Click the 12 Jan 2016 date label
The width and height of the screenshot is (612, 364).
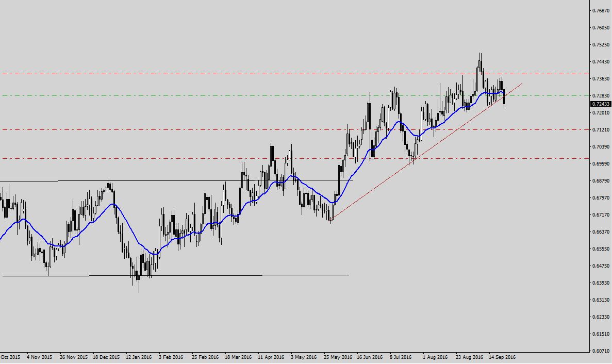pyautogui.click(x=139, y=357)
